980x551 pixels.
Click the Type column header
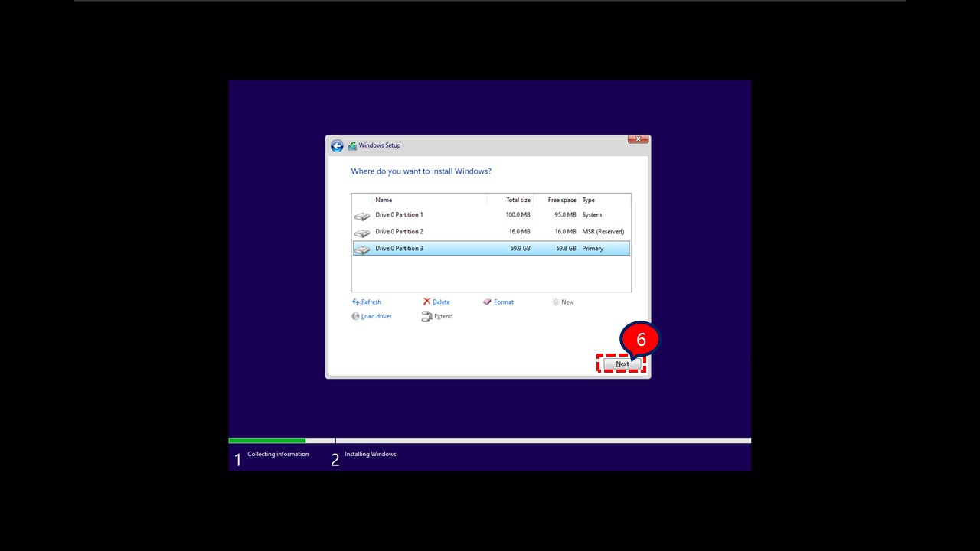pos(588,200)
